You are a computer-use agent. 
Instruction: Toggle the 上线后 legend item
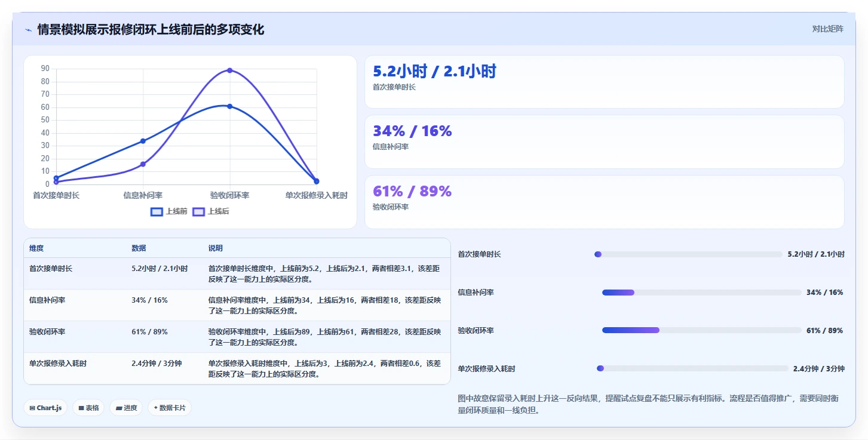pyautogui.click(x=211, y=211)
